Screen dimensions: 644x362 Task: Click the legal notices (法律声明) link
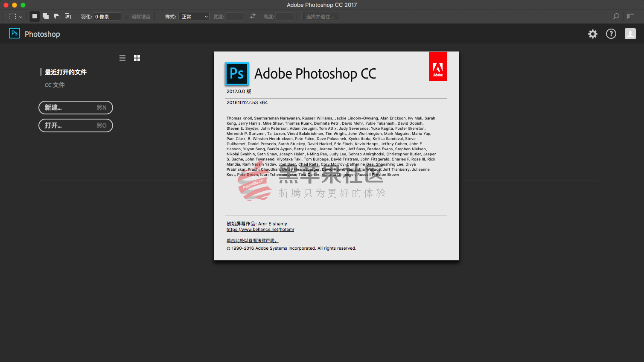pyautogui.click(x=252, y=241)
